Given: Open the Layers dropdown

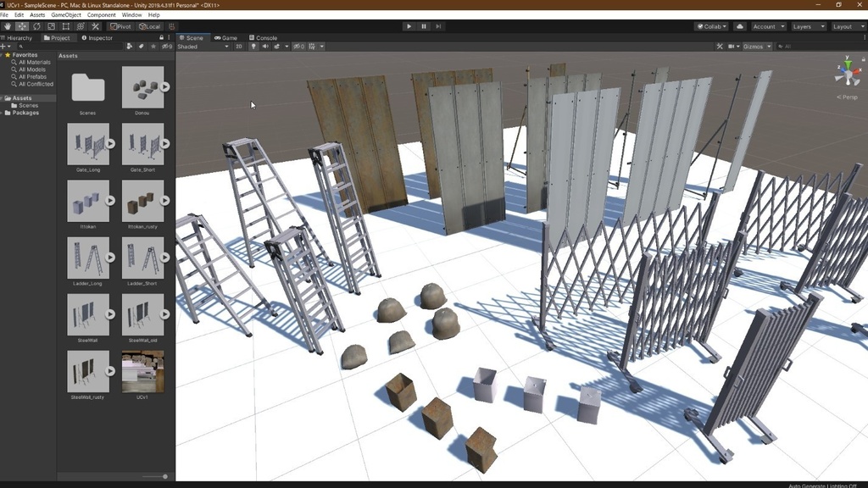Looking at the screenshot, I should [807, 26].
